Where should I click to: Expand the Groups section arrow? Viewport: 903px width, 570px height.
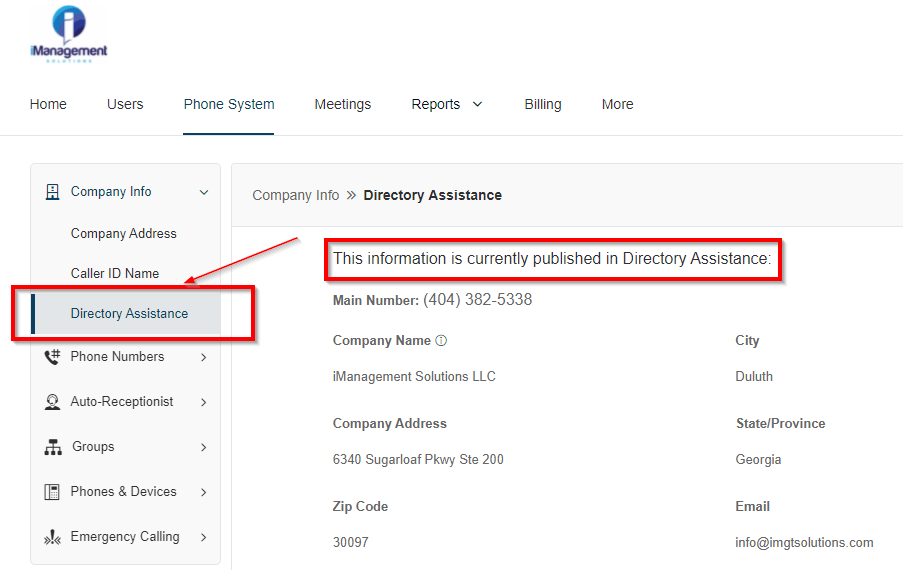point(204,447)
